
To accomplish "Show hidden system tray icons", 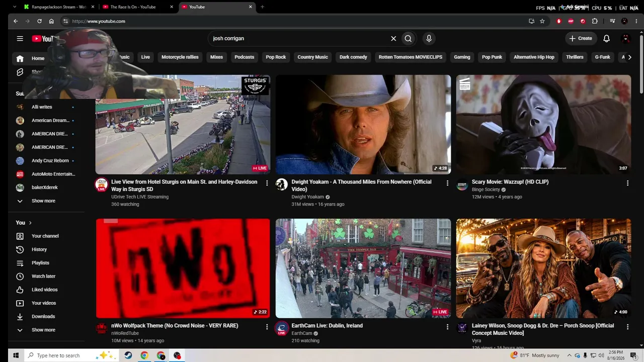I will pyautogui.click(x=570, y=355).
